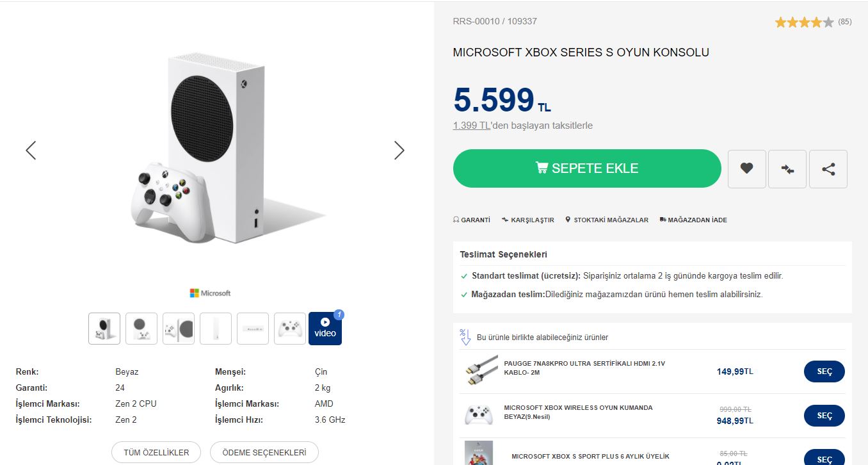Click the star rating icons
This screenshot has width=868, height=465.
pyautogui.click(x=804, y=22)
